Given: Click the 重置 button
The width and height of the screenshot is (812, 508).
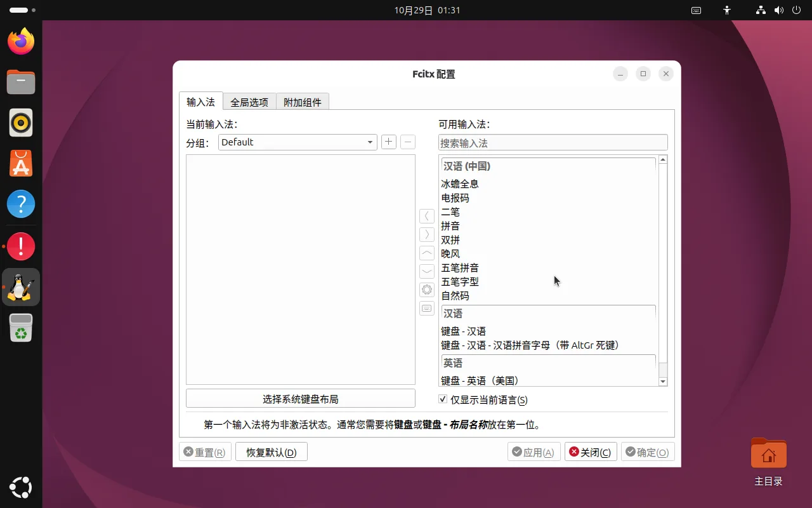Looking at the screenshot, I should tap(205, 452).
